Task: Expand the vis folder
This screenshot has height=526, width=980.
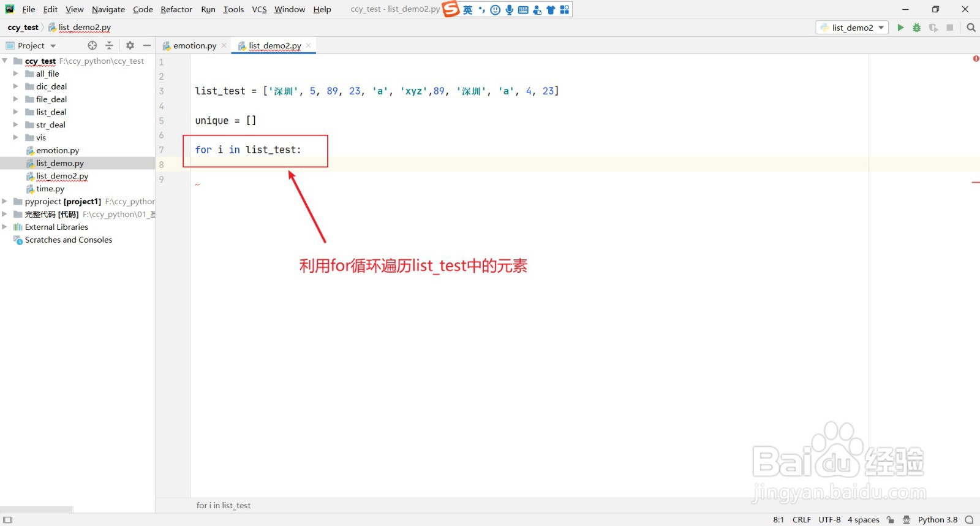Action: (x=16, y=137)
